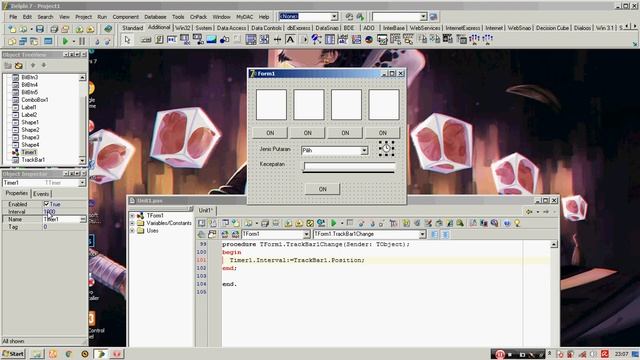Click the move down arrow in Object TreeView
This screenshot has width=640, height=360.
pos(44,65)
